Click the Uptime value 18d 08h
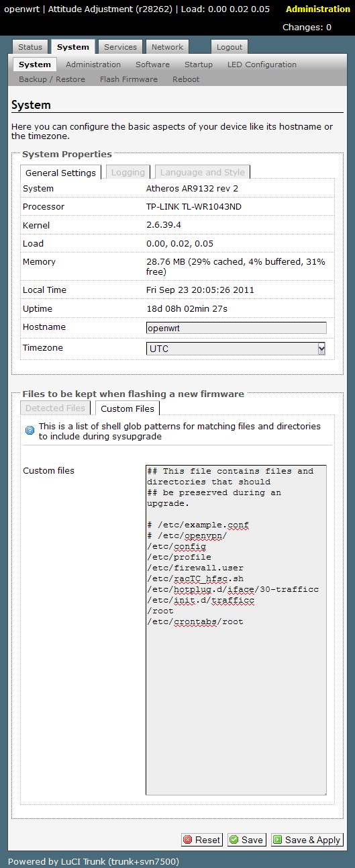 click(x=187, y=309)
